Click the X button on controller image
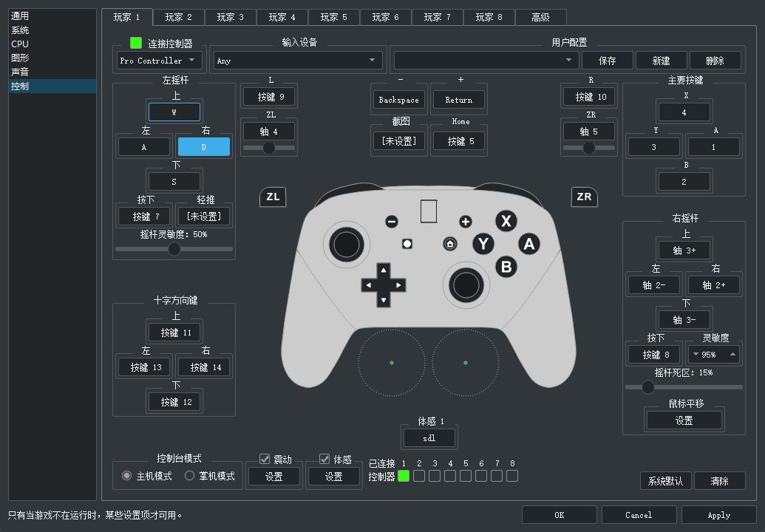The image size is (765, 532). [506, 221]
